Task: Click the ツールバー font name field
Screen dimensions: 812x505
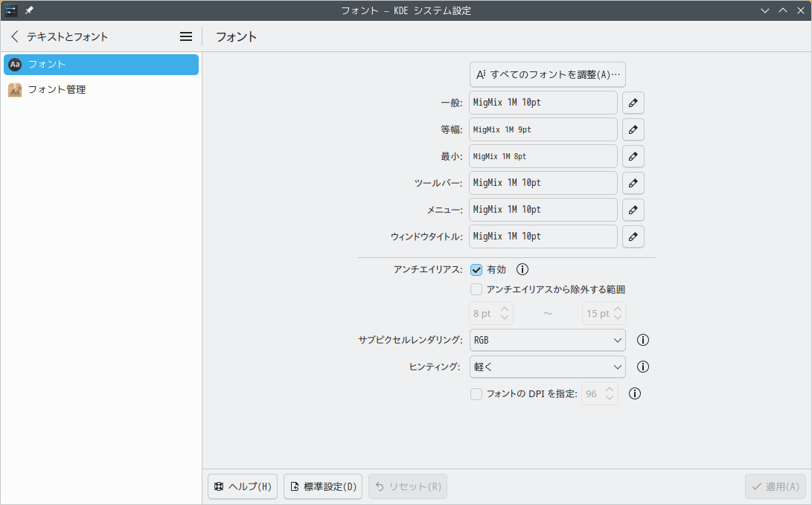Action: tap(543, 183)
